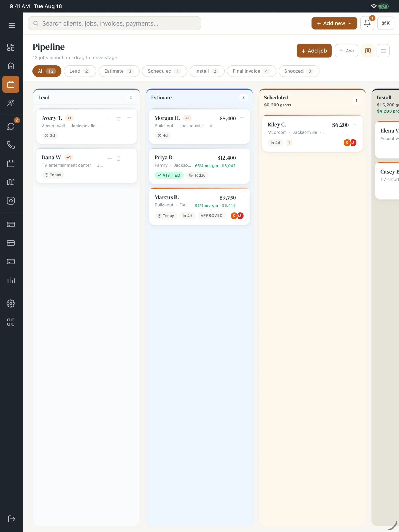Toggle the Asc sort order
399x532 pixels.
[x=346, y=51]
